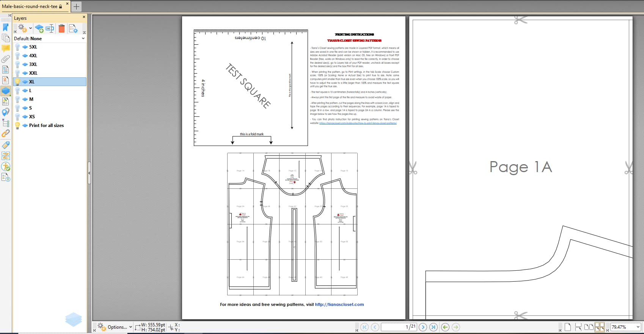644x334 pixels.
Task: Toggle visibility of Print for all sizes
Action: [x=17, y=125]
